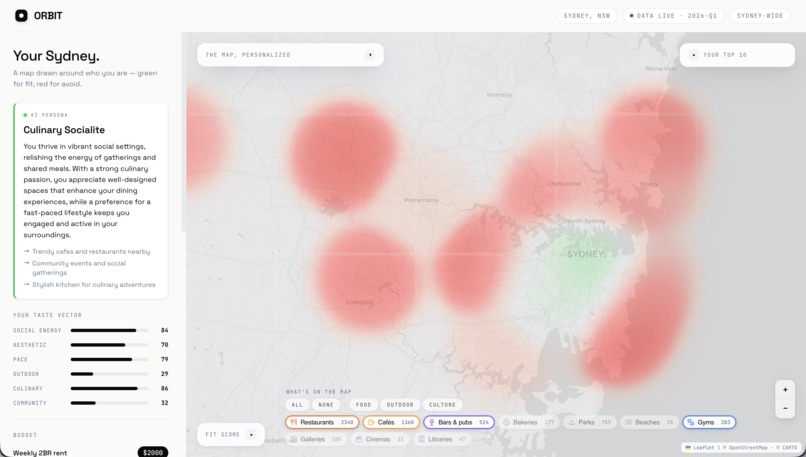The width and height of the screenshot is (806, 457).
Task: Select the FOOD filter preset
Action: (363, 405)
